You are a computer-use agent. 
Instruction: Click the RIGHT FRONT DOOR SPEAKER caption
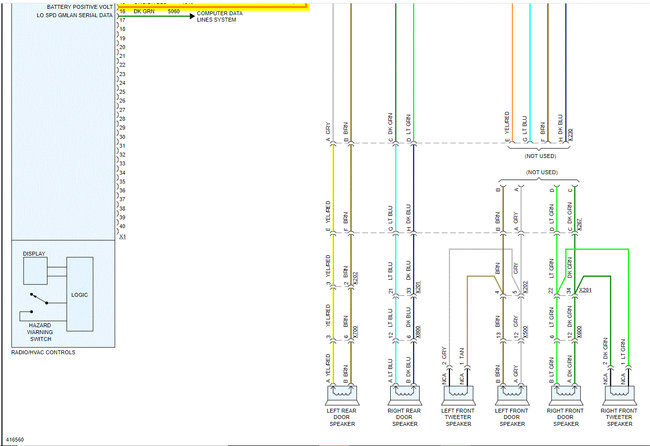(x=566, y=417)
